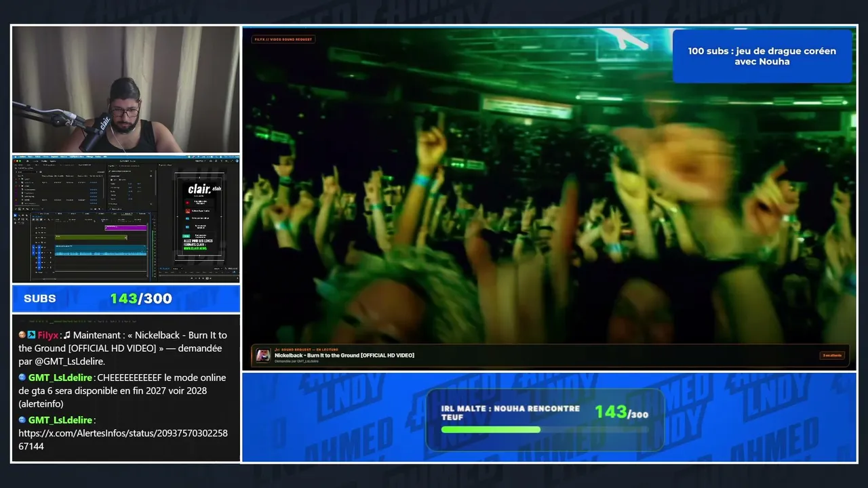Click the Filyx username in chat

coord(48,335)
